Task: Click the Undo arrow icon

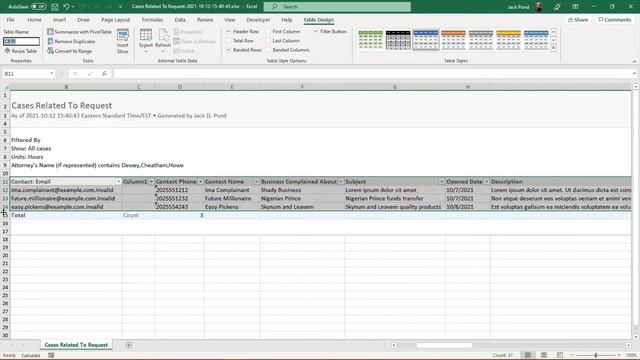Action: click(x=66, y=7)
